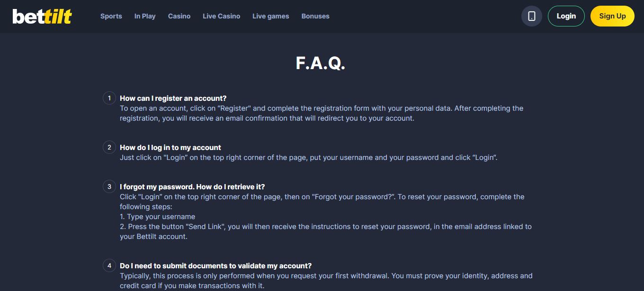Click the F.A.Q. page heading
The width and height of the screenshot is (644, 291).
(x=321, y=63)
